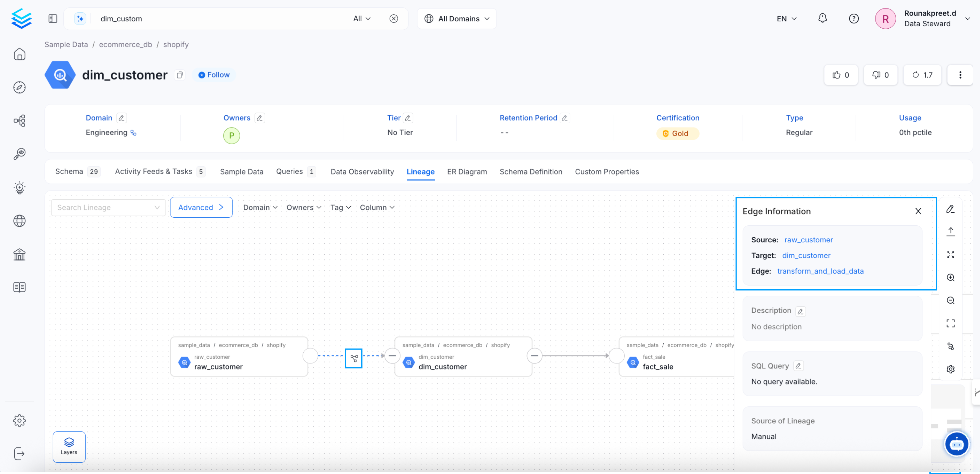This screenshot has width=980, height=474.
Task: Zoom in on the lineage canvas
Action: pos(951,277)
